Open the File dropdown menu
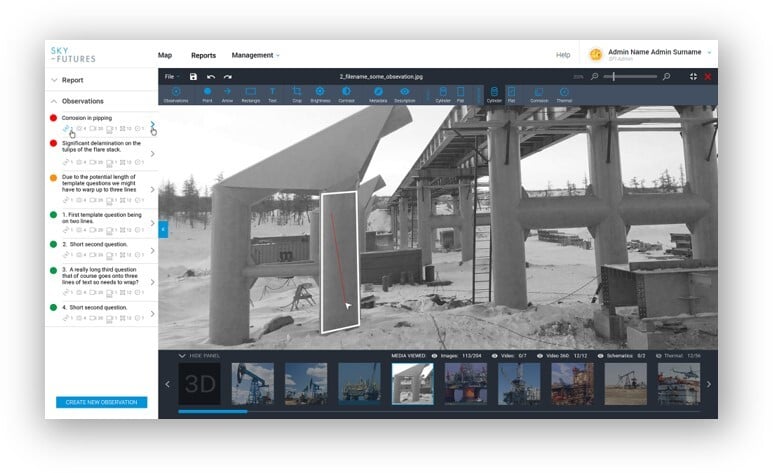 [x=171, y=77]
